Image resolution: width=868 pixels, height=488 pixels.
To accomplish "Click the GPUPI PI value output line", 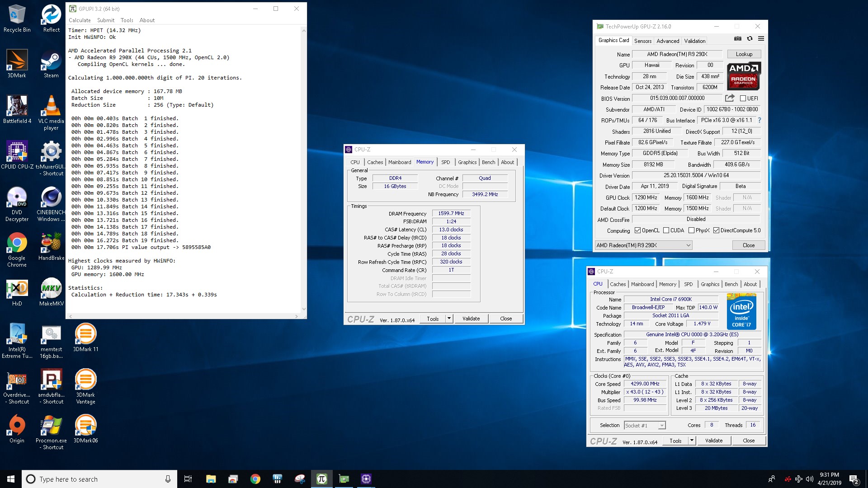I will tap(141, 248).
